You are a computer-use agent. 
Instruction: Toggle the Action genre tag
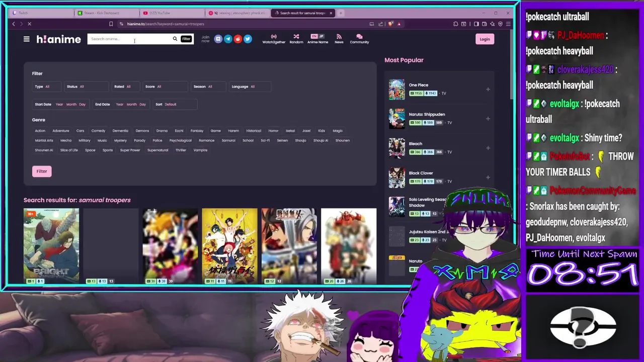point(40,131)
